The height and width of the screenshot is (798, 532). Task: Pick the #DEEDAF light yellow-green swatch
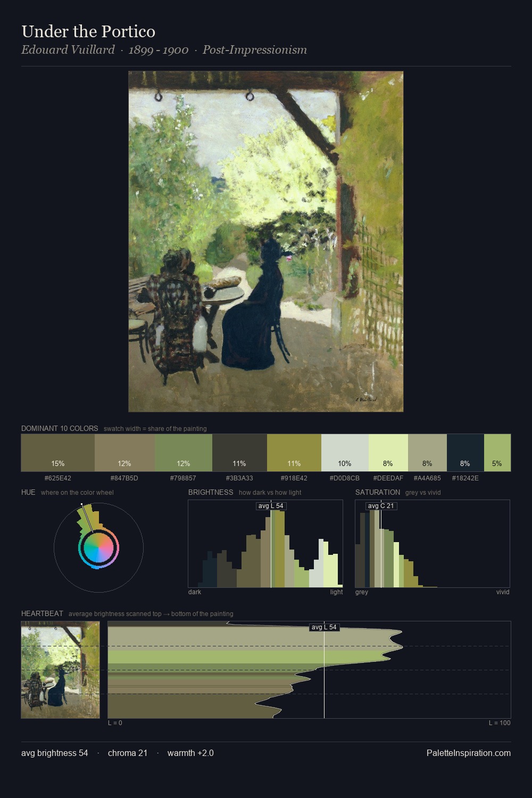click(388, 453)
